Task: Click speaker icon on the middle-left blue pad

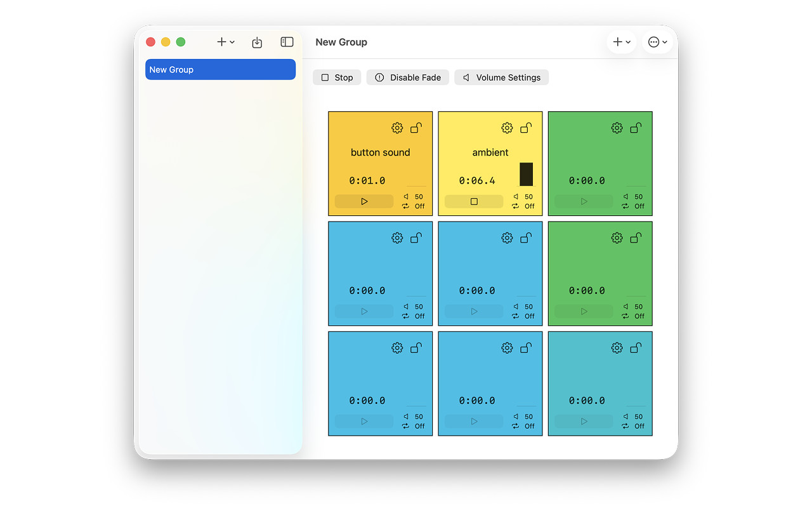Action: click(x=406, y=307)
